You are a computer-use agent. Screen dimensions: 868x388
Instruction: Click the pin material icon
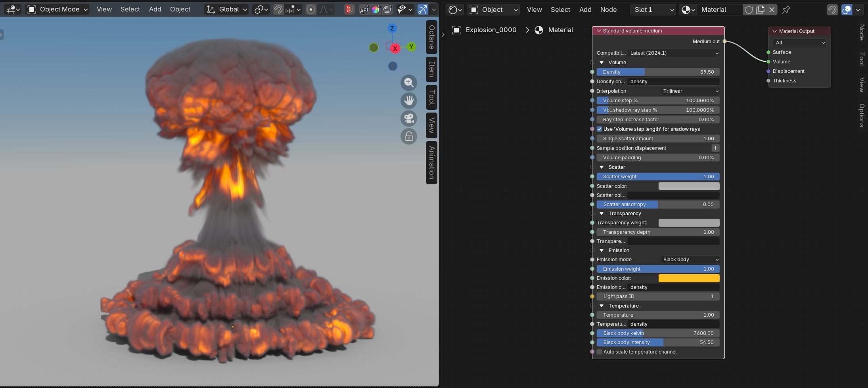point(786,10)
